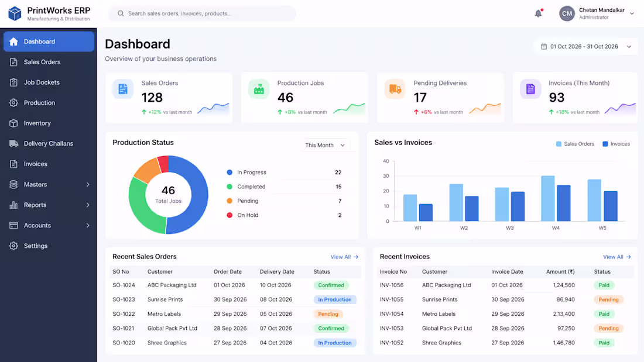The image size is (644, 362).
Task: Click the Inventory box icon
Action: pos(13,123)
